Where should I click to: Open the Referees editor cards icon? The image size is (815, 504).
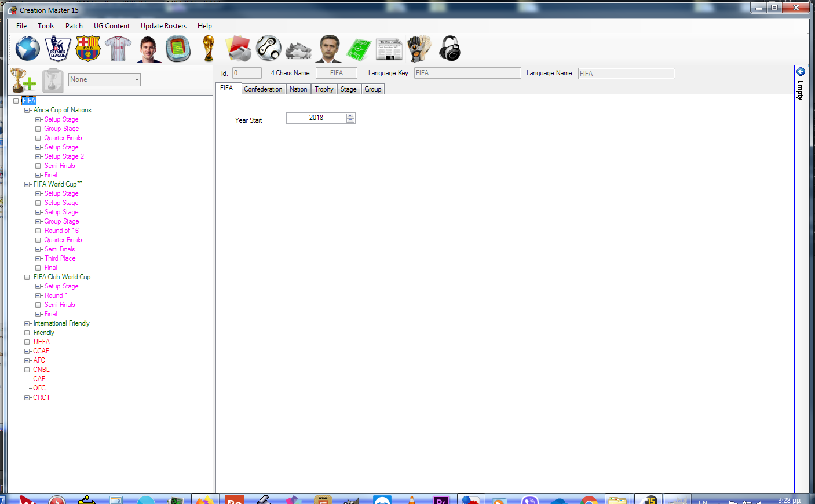click(239, 49)
